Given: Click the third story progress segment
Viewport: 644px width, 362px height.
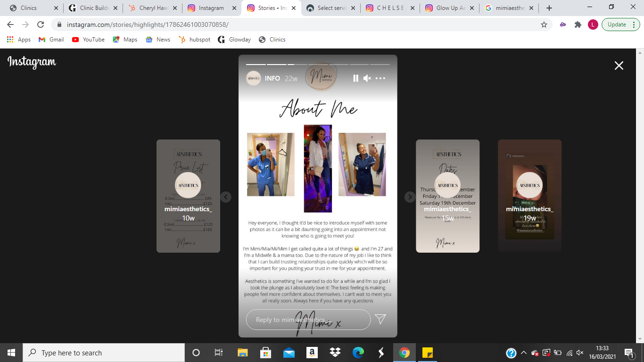Looking at the screenshot, I should click(x=297, y=64).
